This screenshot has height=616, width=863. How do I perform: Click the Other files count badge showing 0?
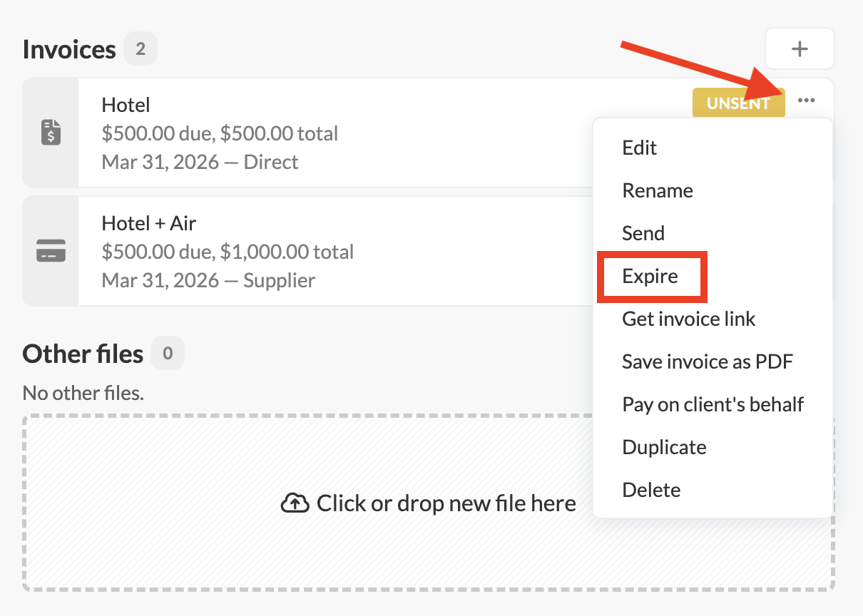point(168,353)
